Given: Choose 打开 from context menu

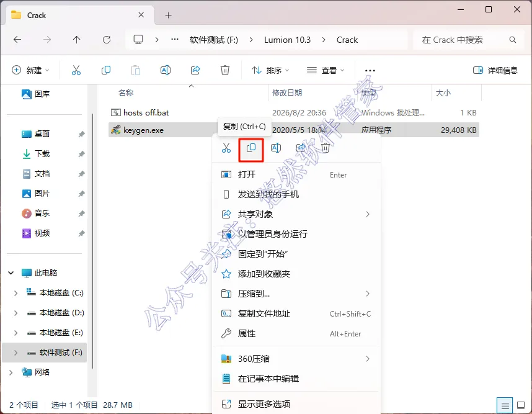Looking at the screenshot, I should (x=295, y=174).
